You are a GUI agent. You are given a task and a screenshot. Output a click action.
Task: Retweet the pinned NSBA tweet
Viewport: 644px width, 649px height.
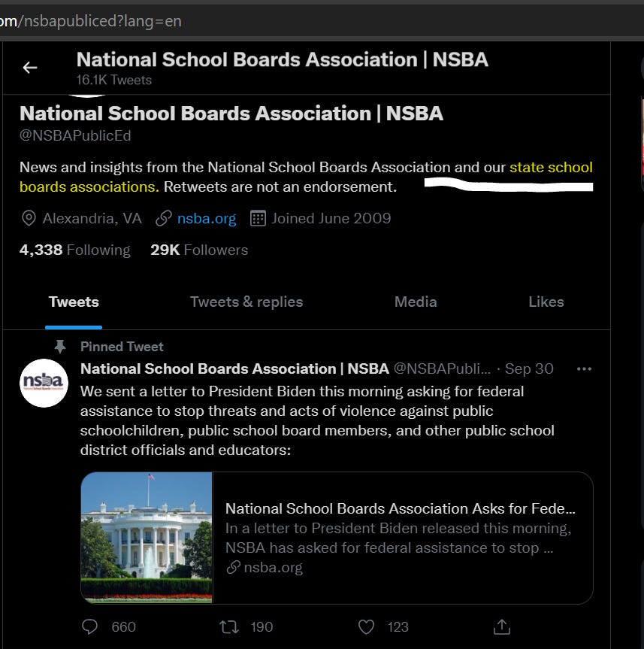pyautogui.click(x=228, y=626)
